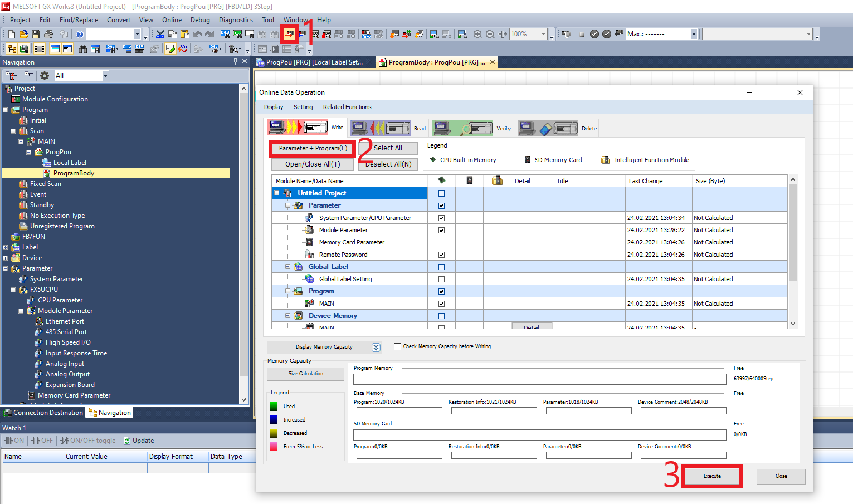The image size is (853, 504).
Task: Click the Size Calculation button
Action: click(305, 374)
